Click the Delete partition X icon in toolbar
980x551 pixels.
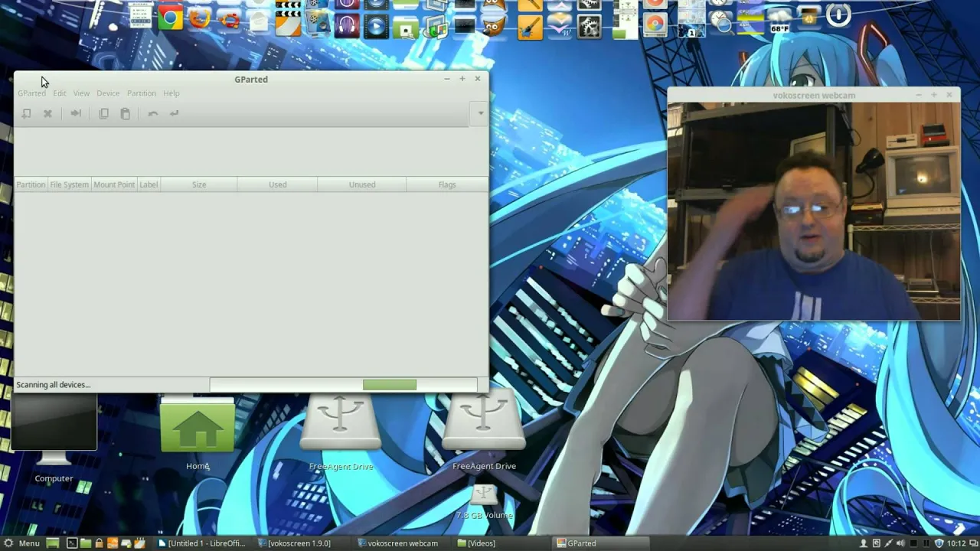pos(47,113)
